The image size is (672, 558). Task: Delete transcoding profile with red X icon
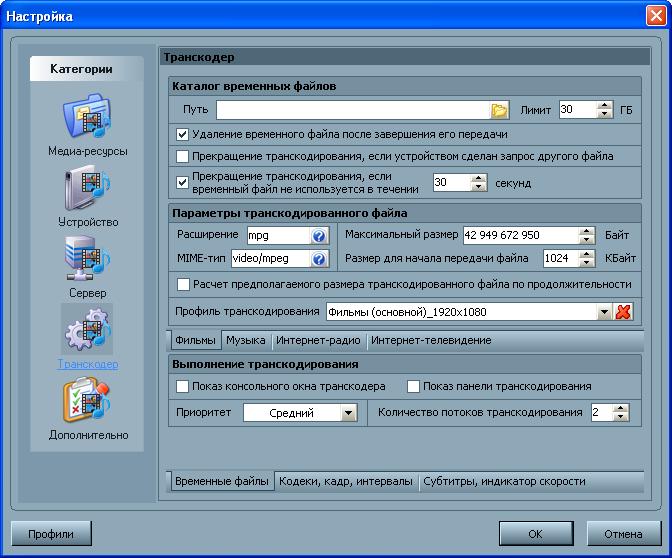tap(623, 312)
